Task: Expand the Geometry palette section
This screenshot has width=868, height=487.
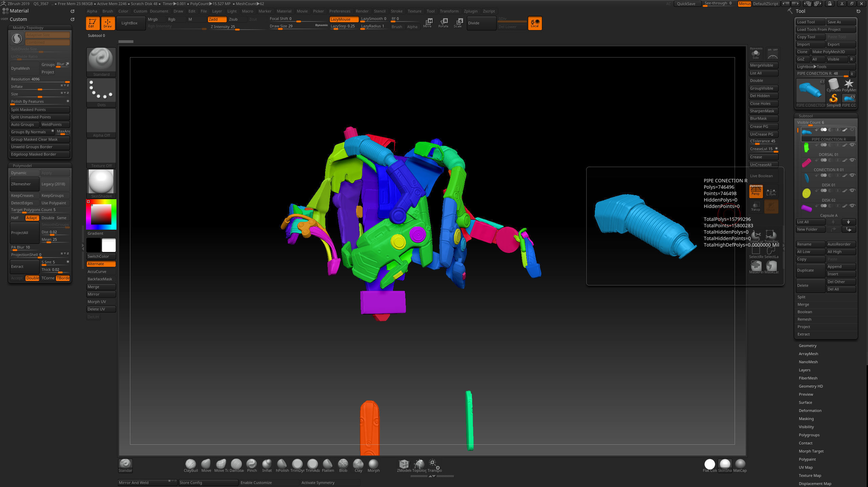Action: pos(807,346)
